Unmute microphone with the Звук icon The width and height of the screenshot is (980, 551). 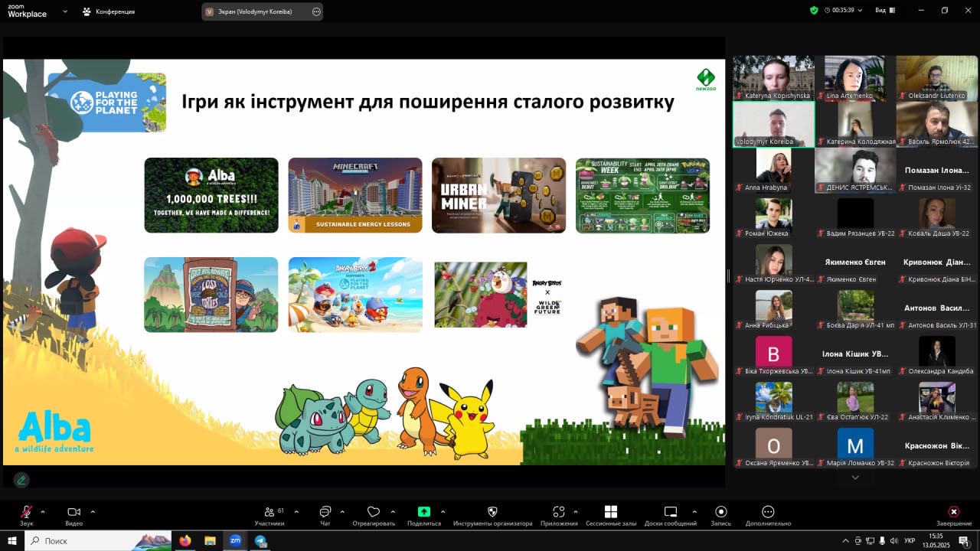[27, 512]
